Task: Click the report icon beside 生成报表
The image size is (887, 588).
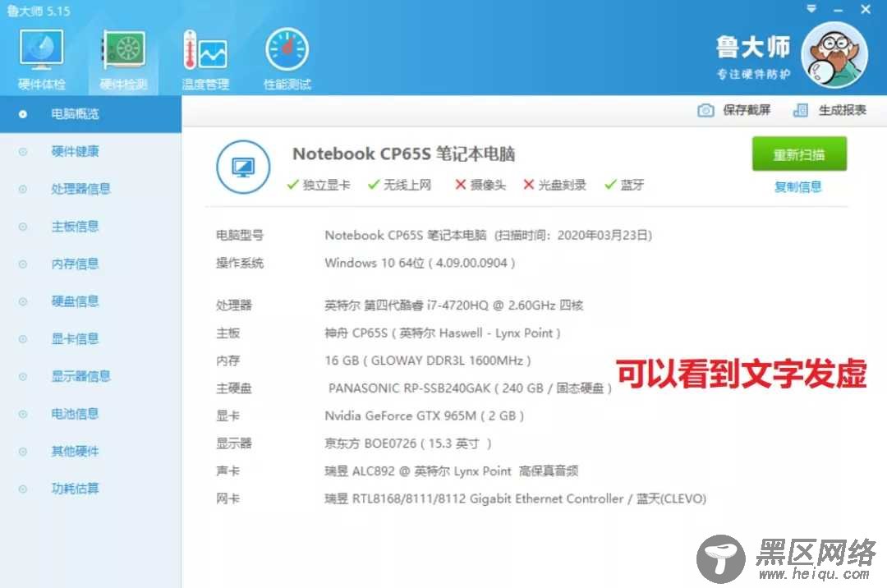Action: point(801,110)
